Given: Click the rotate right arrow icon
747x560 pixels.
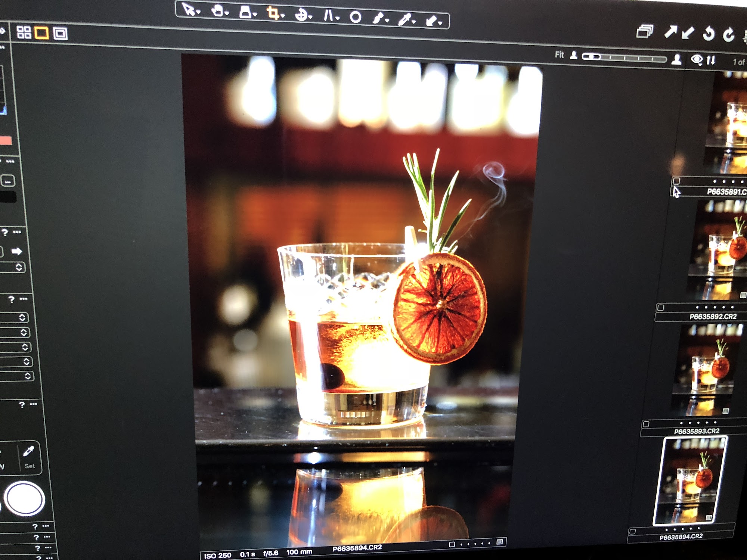Looking at the screenshot, I should 728,35.
